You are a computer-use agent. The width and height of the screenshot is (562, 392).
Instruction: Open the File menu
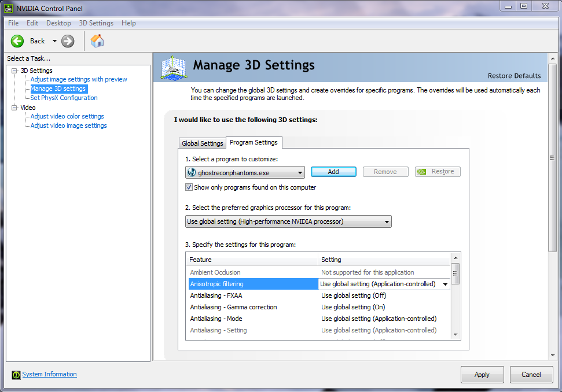(x=13, y=23)
